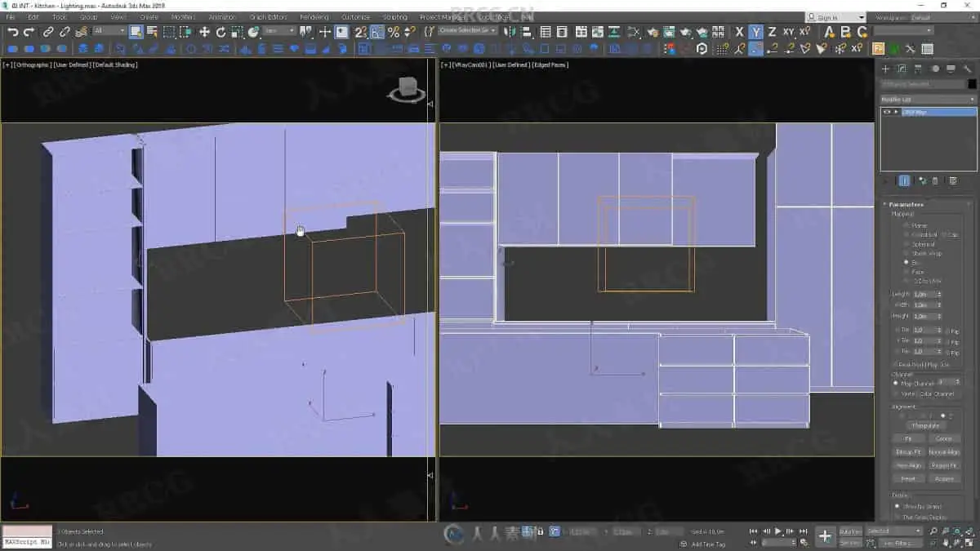The image size is (980, 551).
Task: Click the Length value input field
Action: point(923,294)
